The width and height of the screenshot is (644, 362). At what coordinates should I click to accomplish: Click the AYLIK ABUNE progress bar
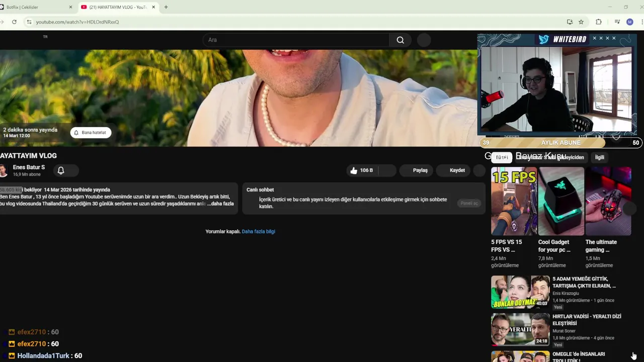[560, 143]
